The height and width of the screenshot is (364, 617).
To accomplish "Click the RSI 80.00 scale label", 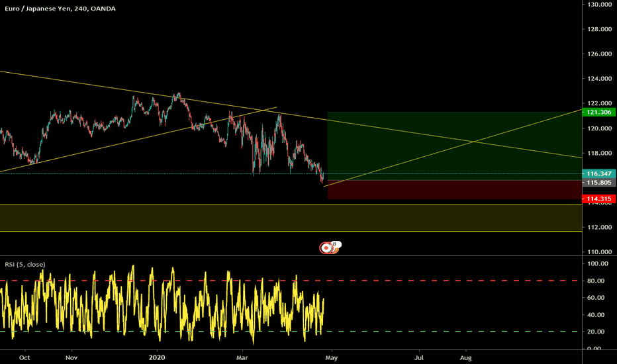I will [x=596, y=281].
